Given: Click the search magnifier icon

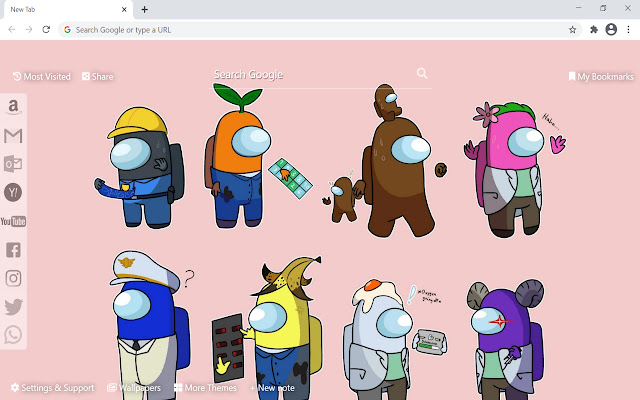Looking at the screenshot, I should pyautogui.click(x=422, y=73).
